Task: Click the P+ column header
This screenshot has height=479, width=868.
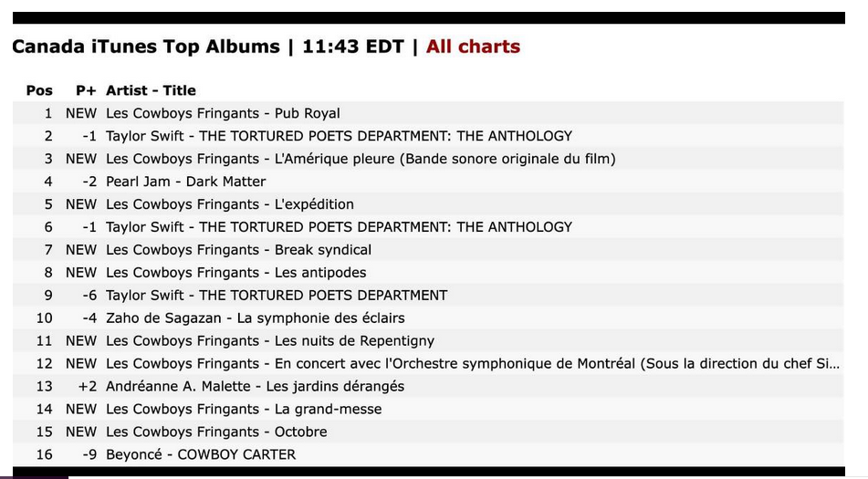Action: click(x=86, y=90)
